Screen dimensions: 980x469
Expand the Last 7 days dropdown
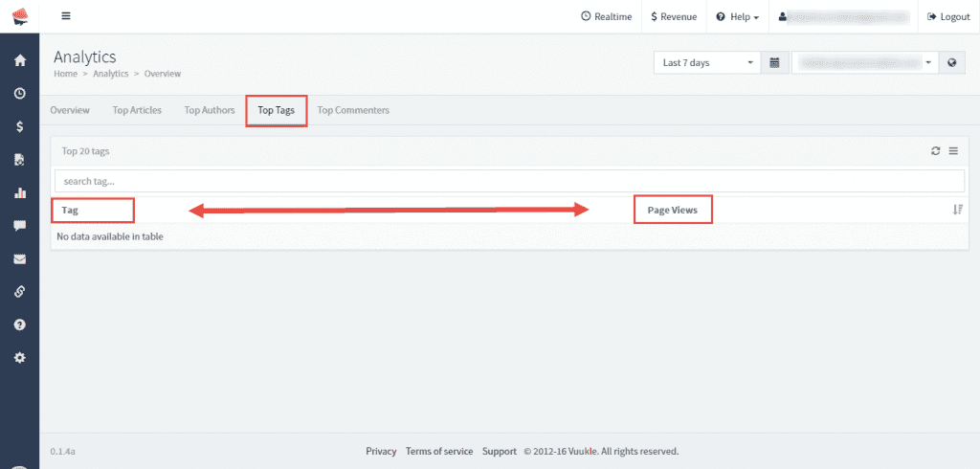point(707,63)
